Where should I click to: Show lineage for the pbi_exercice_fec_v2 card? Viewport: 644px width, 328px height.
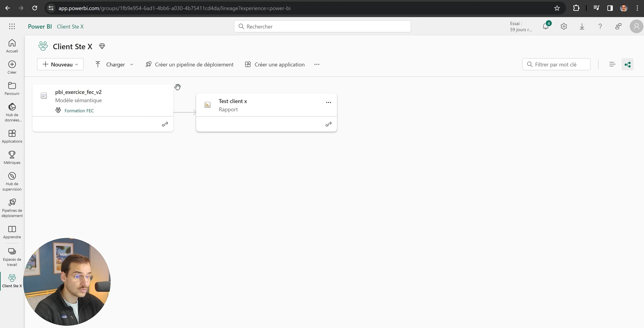[165, 124]
